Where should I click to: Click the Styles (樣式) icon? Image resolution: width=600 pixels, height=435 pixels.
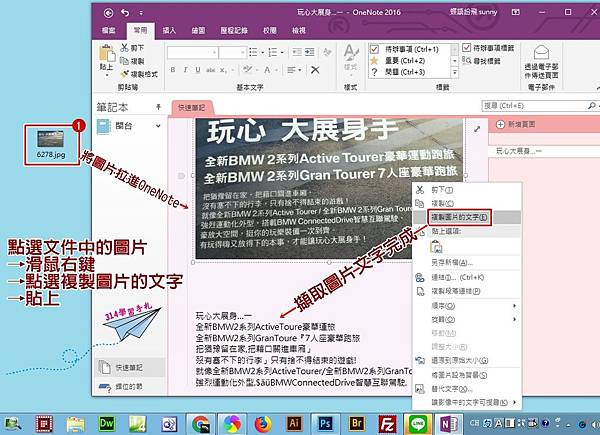tap(351, 53)
